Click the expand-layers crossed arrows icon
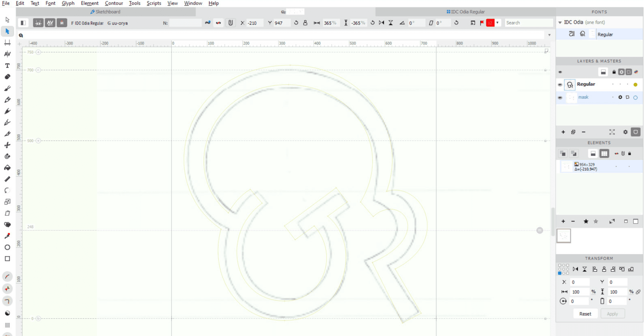Screen dimensions: 644x336 pyautogui.click(x=612, y=132)
